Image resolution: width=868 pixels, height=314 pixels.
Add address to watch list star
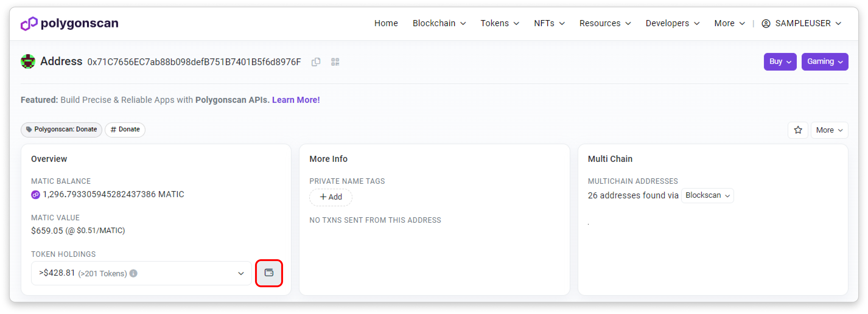pyautogui.click(x=798, y=130)
